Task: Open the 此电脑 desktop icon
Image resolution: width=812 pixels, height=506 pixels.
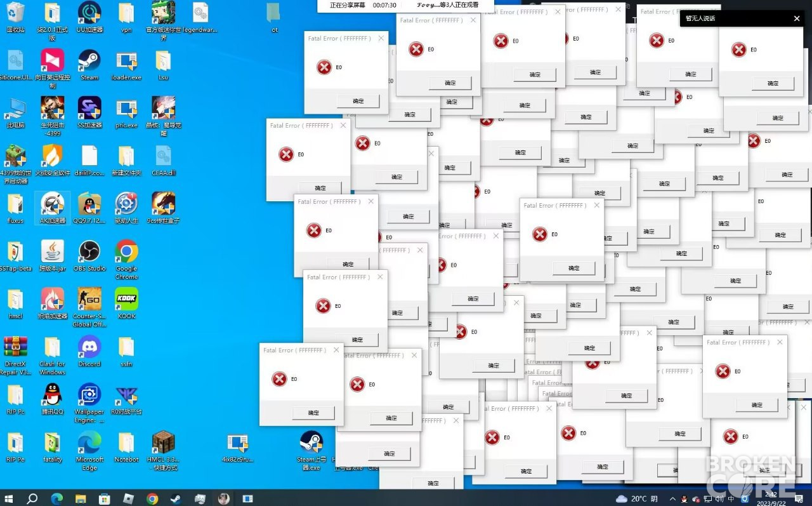Action: coord(15,113)
